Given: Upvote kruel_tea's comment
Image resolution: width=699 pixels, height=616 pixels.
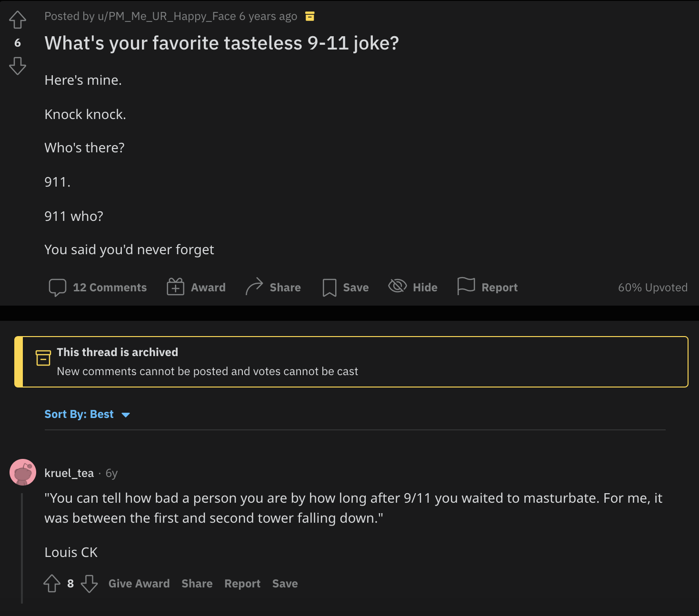Looking at the screenshot, I should click(52, 583).
